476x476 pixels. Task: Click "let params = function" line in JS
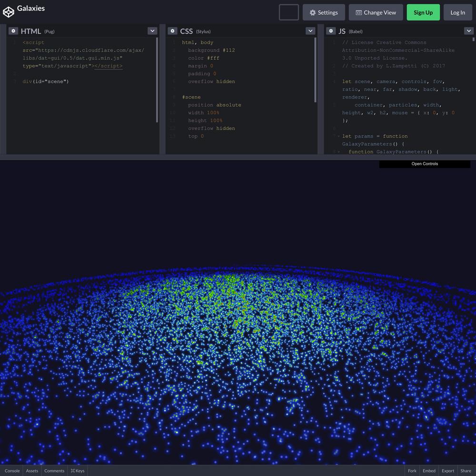(x=375, y=136)
